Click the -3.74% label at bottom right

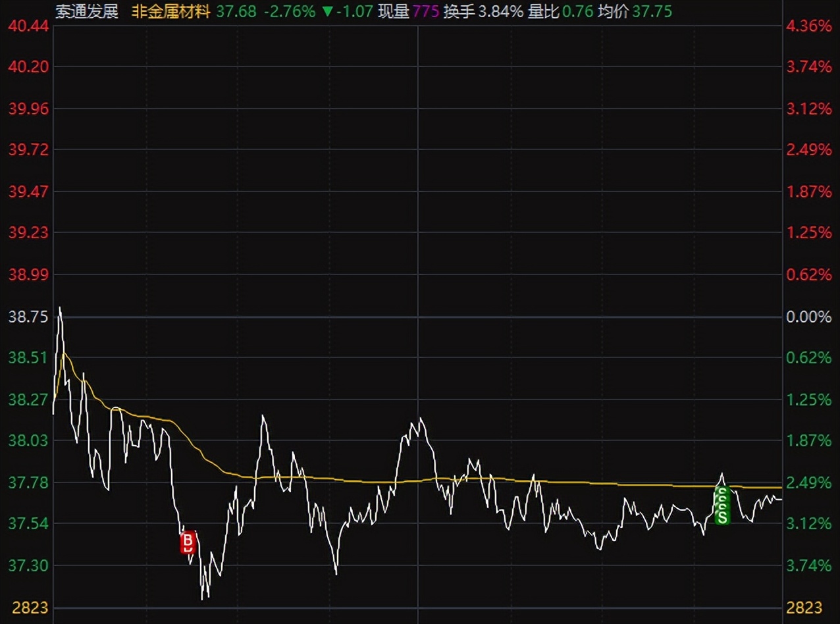(808, 565)
